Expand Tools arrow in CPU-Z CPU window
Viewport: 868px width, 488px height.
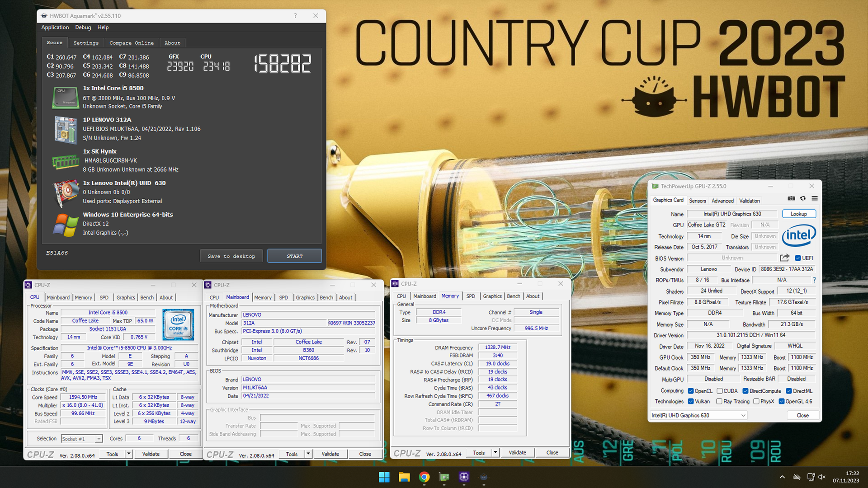click(129, 454)
